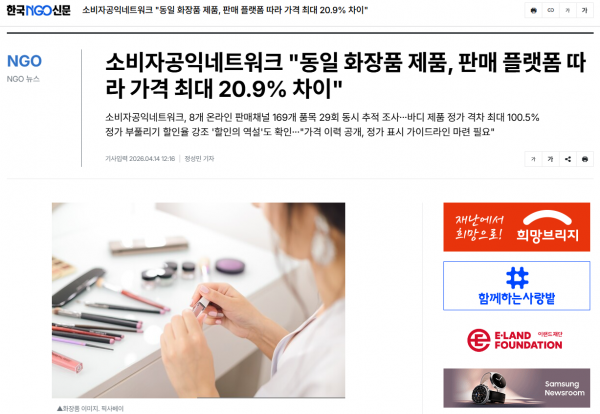This screenshot has height=414, width=600.
Task: Decrease font size using the small 가 in the header
Action: pyautogui.click(x=567, y=10)
